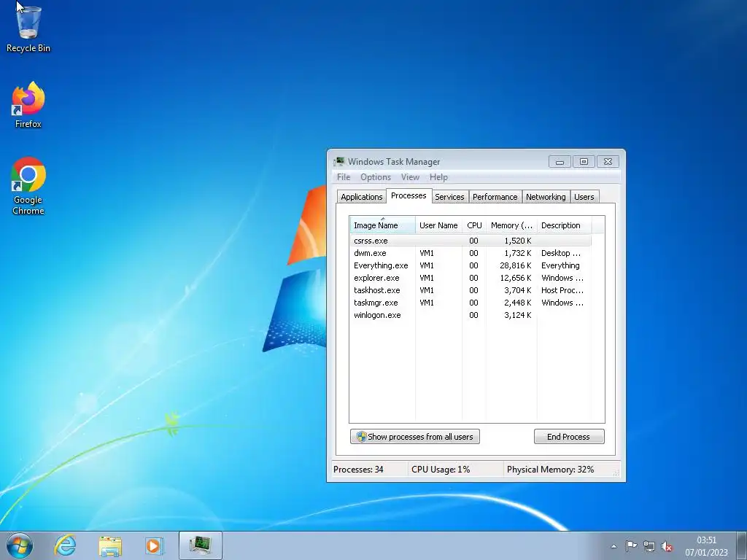747x560 pixels.
Task: Switch to the Applications tab
Action: (362, 197)
